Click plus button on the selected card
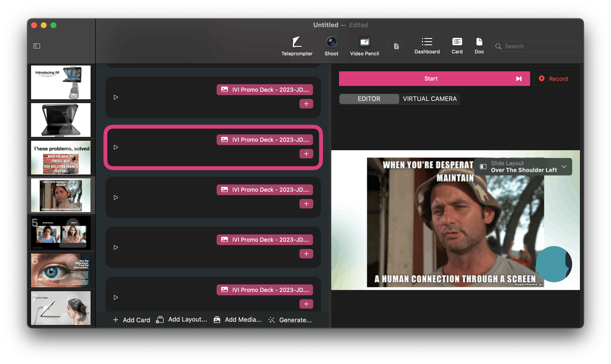 click(306, 154)
